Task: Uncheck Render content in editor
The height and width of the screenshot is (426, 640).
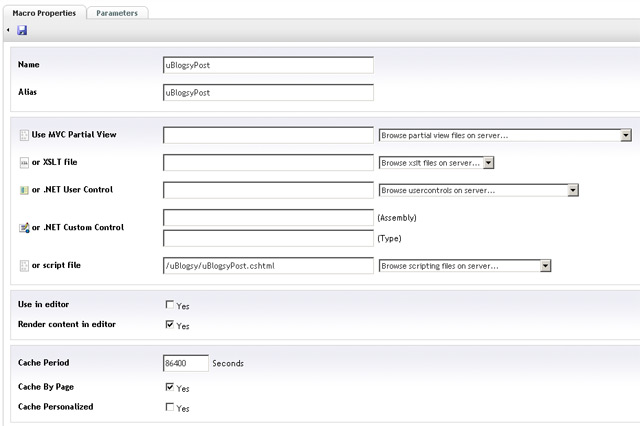Action: (x=169, y=325)
